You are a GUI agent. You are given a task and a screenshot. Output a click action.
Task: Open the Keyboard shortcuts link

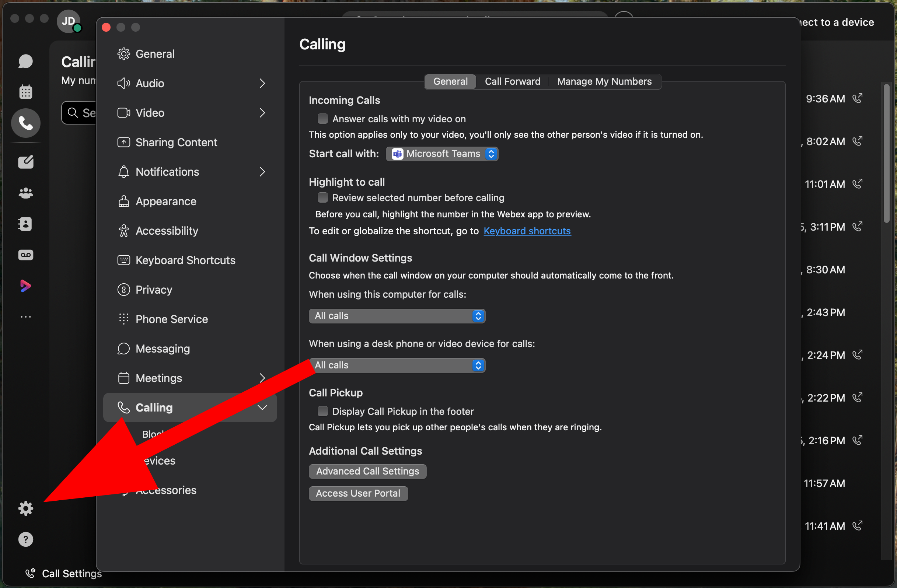pos(527,231)
